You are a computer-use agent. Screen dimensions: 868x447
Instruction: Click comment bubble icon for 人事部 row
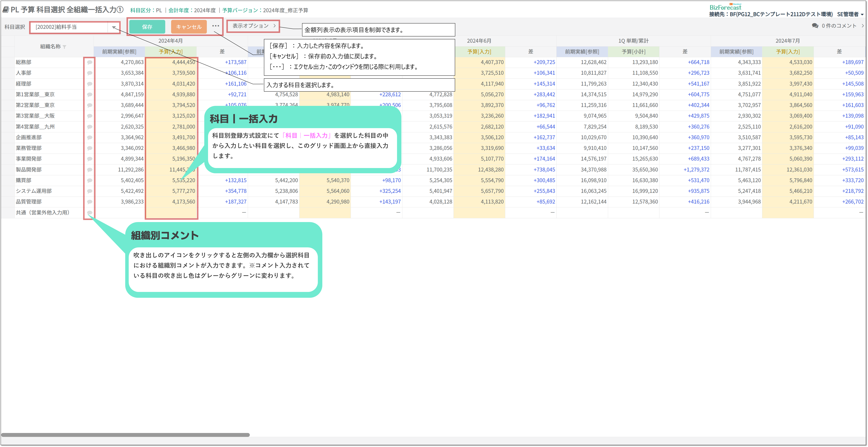[90, 73]
